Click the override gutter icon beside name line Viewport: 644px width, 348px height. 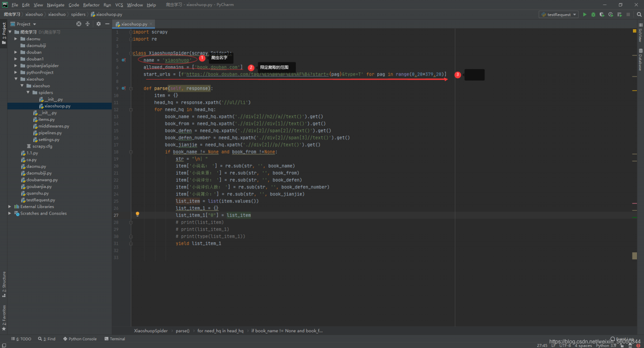tap(124, 60)
